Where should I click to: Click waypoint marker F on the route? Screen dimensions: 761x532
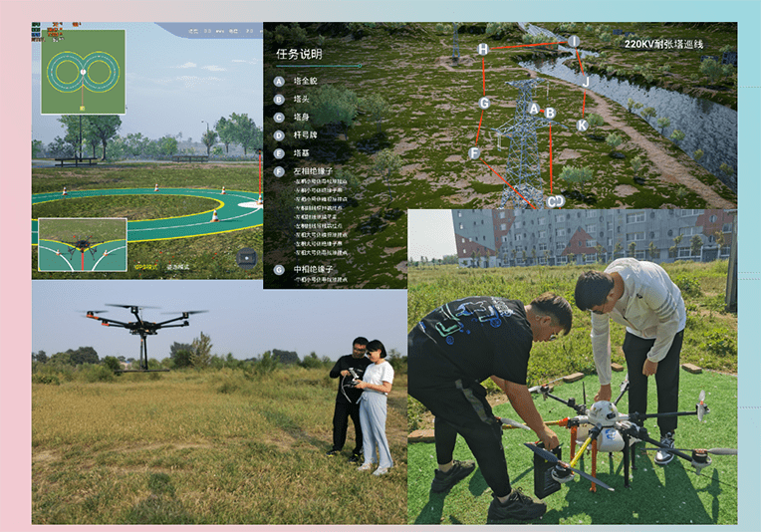(474, 153)
